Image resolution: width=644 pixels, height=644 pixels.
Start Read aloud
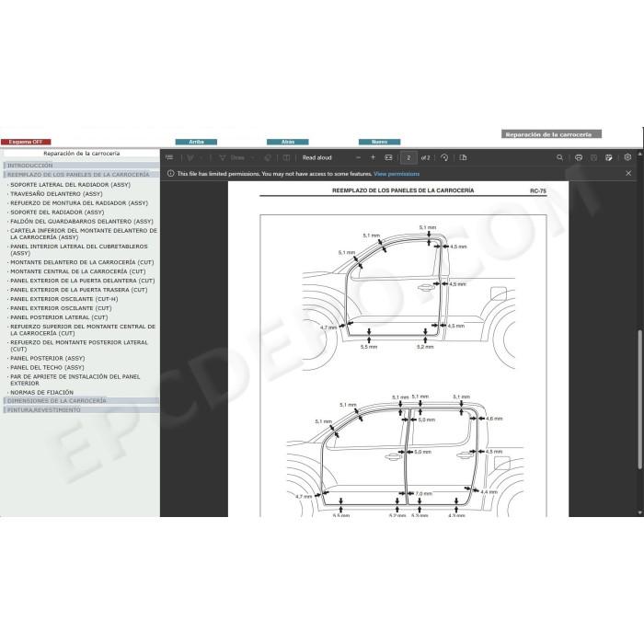click(316, 157)
